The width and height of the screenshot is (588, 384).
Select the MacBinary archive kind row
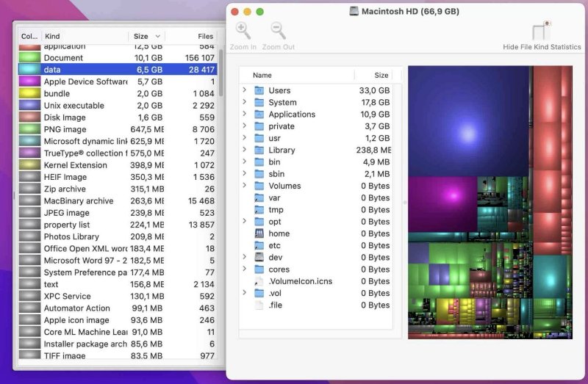(118, 200)
